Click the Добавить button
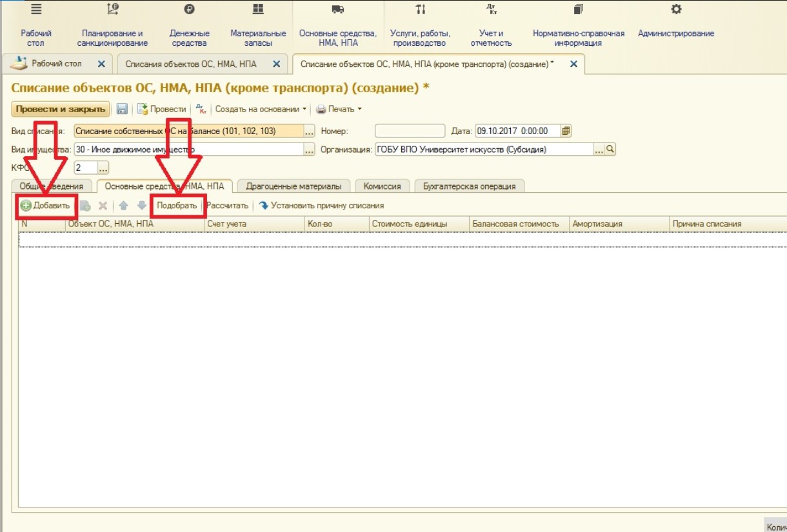Screen dimensions: 787x532 [45, 206]
